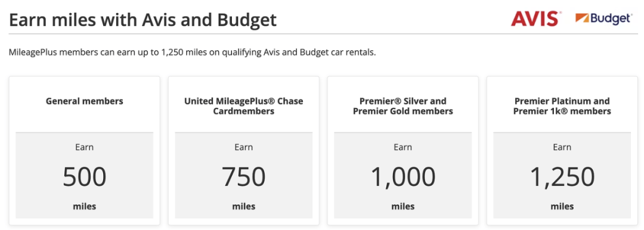Click the Premier Platinum and Premier 1k members heading
644x230 pixels.
click(562, 106)
